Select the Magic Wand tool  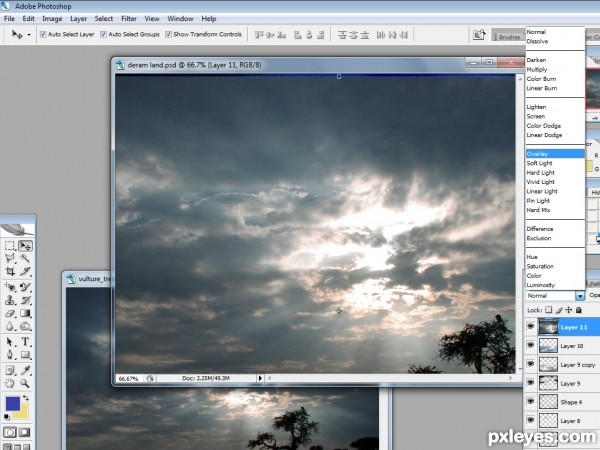coord(25,258)
